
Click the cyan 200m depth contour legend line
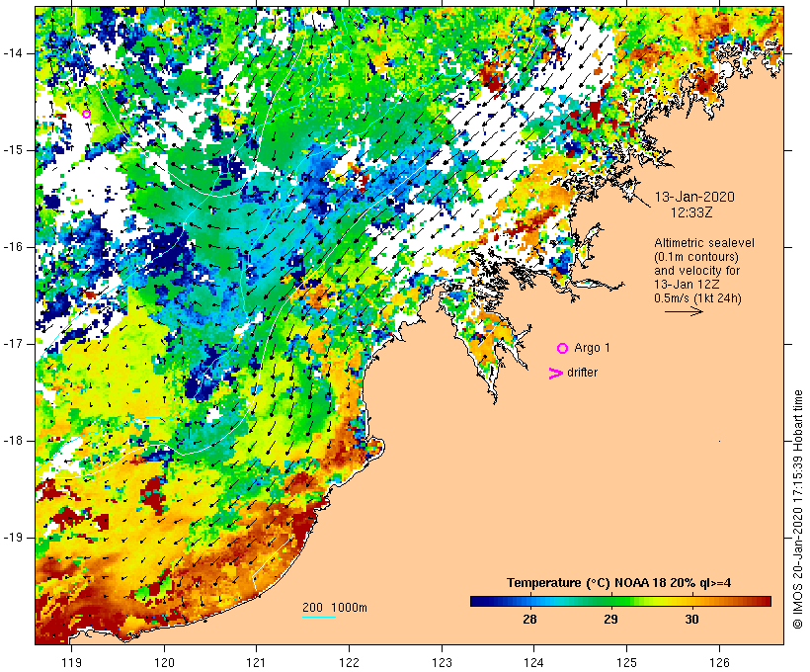coord(319,617)
